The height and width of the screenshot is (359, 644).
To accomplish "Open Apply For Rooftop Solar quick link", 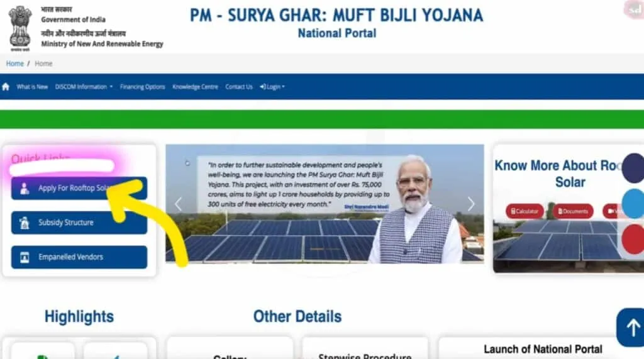I will tap(79, 188).
